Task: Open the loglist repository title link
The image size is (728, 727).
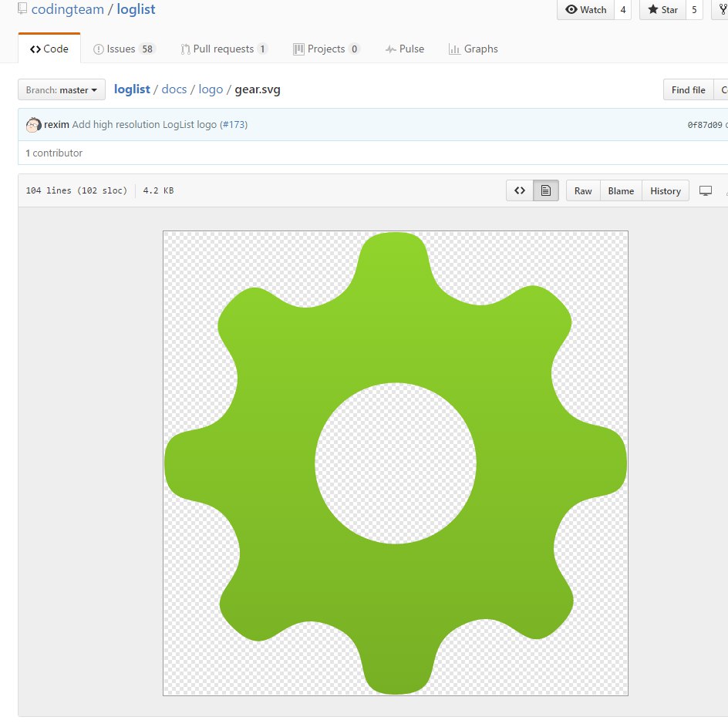Action: point(136,9)
